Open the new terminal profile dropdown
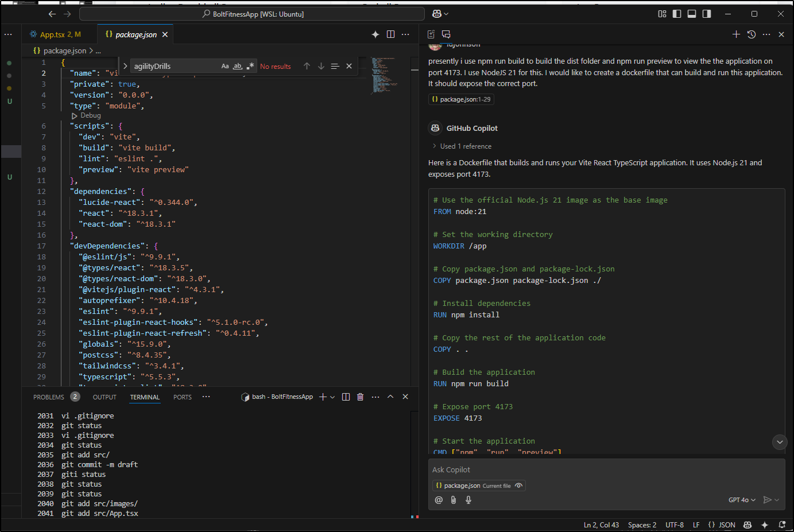The image size is (794, 532). pyautogui.click(x=332, y=397)
